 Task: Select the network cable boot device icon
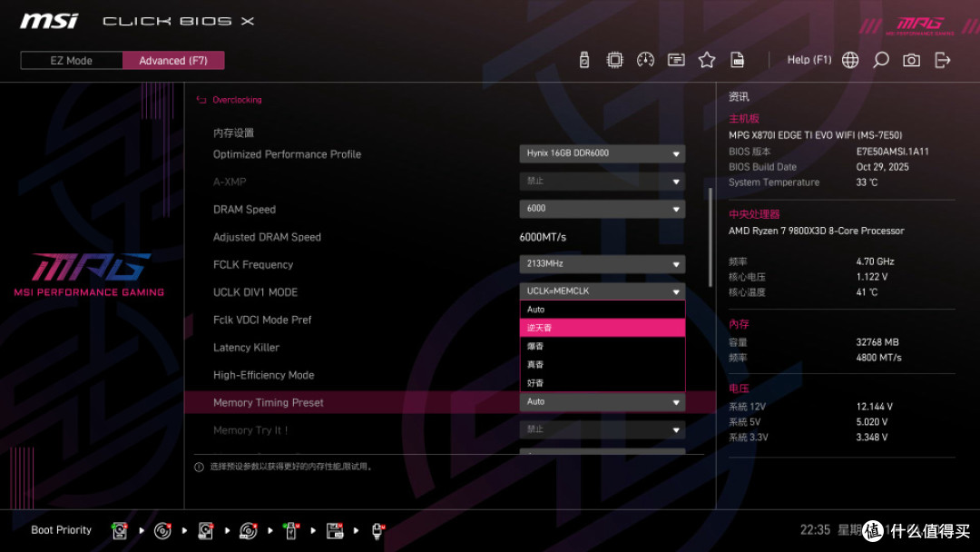tap(377, 531)
